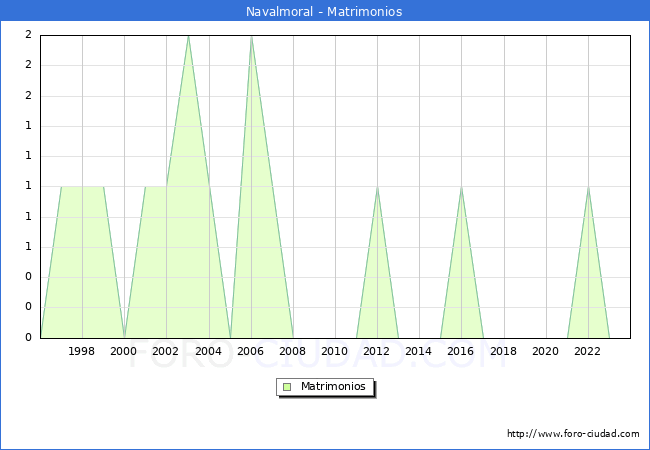The width and height of the screenshot is (650, 450).
Task: Click the 2014 x-axis label
Action: pos(418,351)
